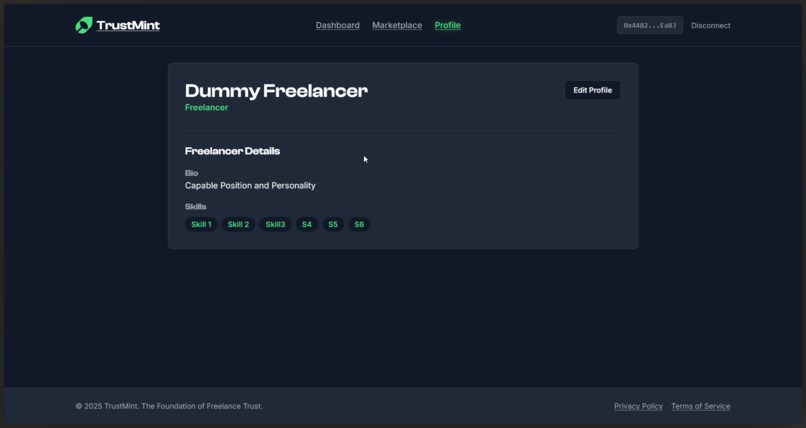Open the Dashboard page
This screenshot has height=428, width=806.
pyautogui.click(x=338, y=25)
